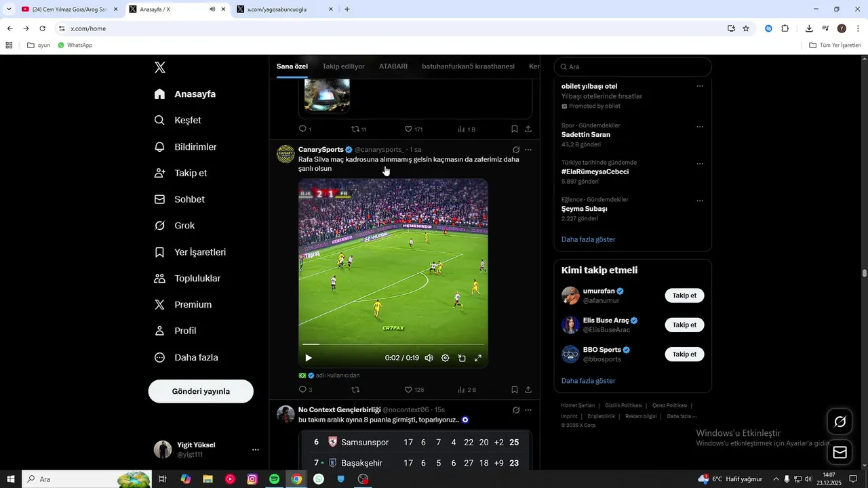Expand Daha fazla sidebar menu

pos(186,357)
